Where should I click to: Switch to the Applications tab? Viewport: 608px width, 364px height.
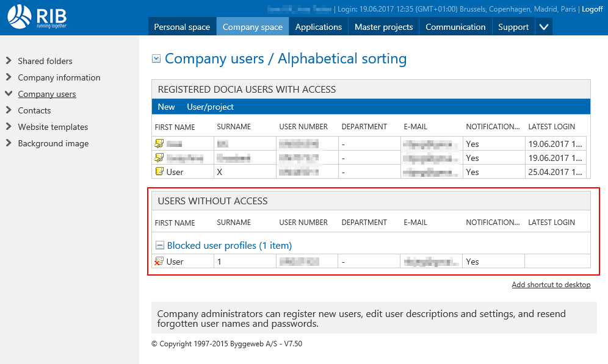[x=318, y=27]
